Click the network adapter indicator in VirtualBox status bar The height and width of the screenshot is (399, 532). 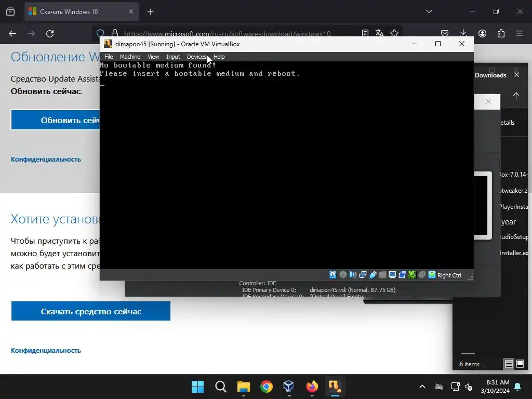click(x=363, y=275)
